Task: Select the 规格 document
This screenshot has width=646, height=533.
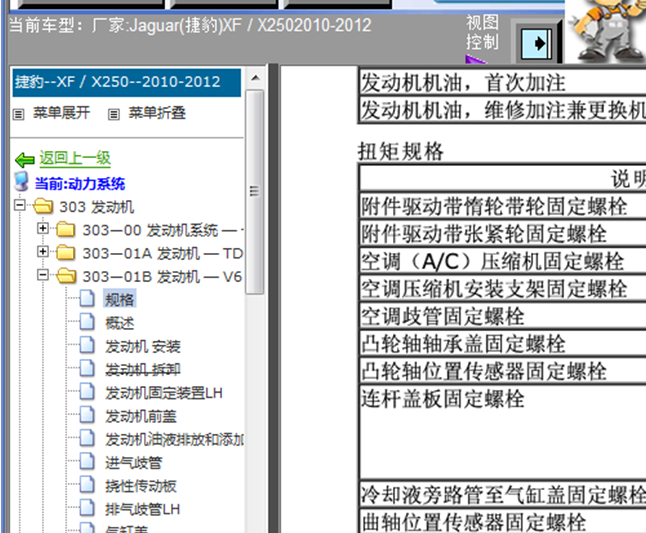Action: tap(119, 299)
